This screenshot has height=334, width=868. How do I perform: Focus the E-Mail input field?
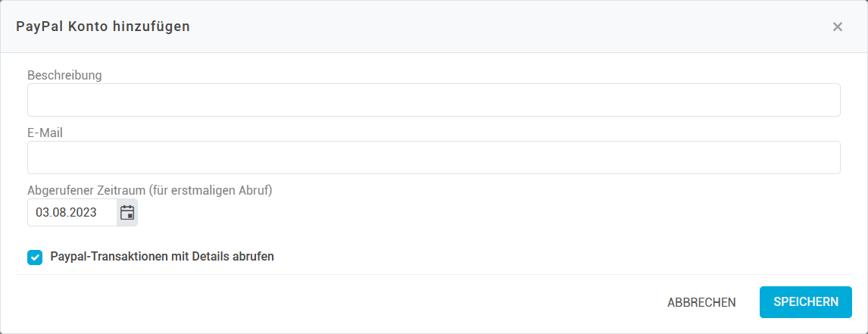tap(433, 158)
